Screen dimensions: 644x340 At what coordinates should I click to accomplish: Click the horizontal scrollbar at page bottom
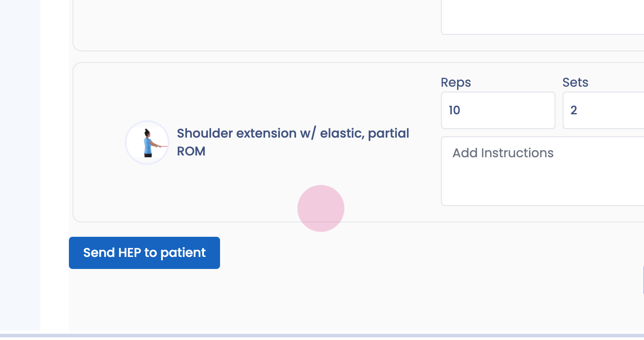point(322,336)
